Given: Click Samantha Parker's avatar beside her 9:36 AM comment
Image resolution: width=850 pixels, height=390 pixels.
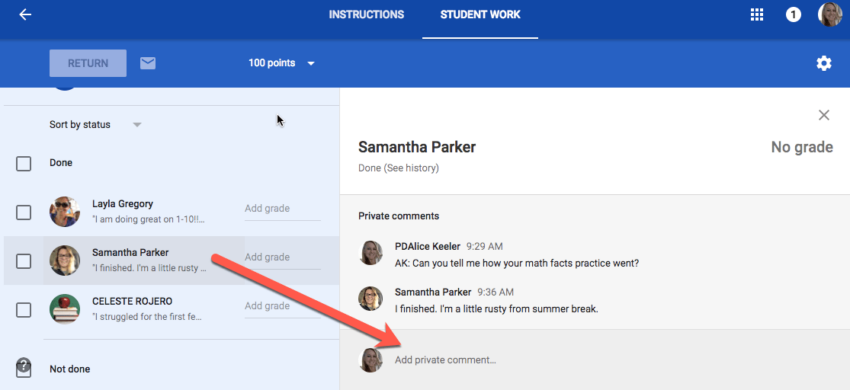Looking at the screenshot, I should (x=371, y=298).
